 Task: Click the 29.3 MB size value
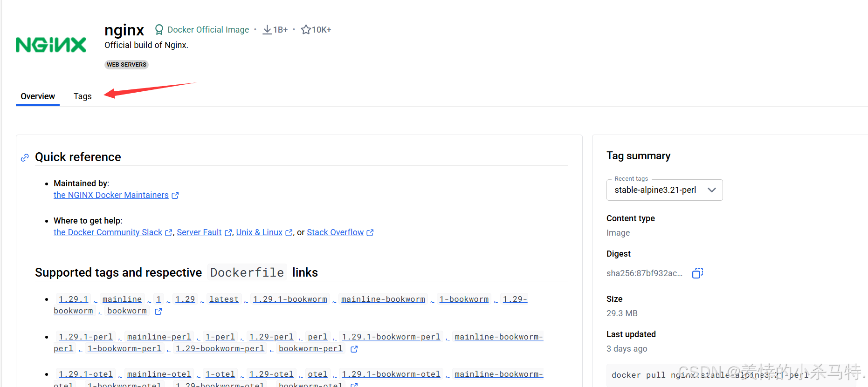[622, 313]
